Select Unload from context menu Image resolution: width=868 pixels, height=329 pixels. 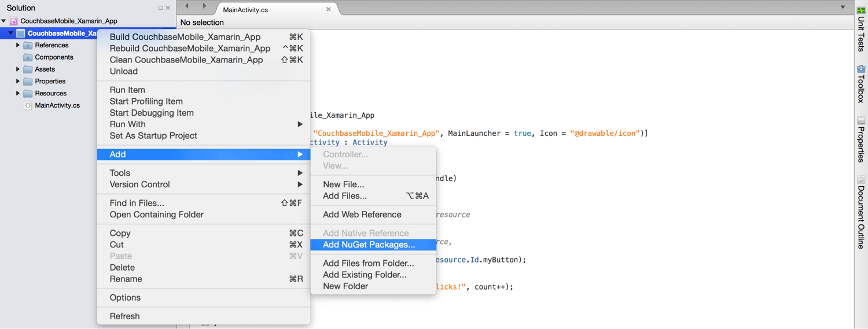(204, 72)
